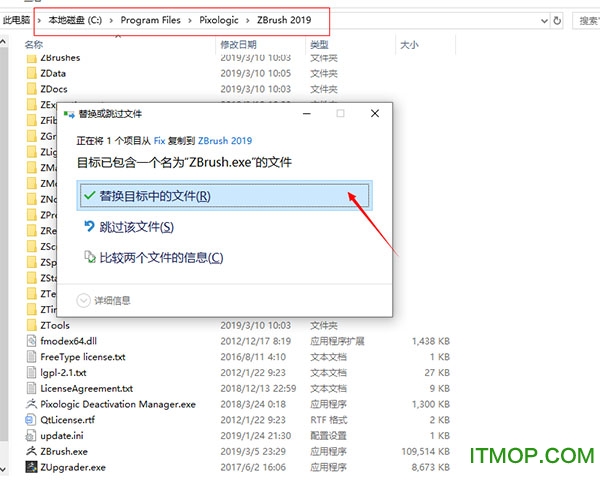The image size is (600, 481).
Task: Select ZUpgrader.exe application icon
Action: (x=31, y=467)
